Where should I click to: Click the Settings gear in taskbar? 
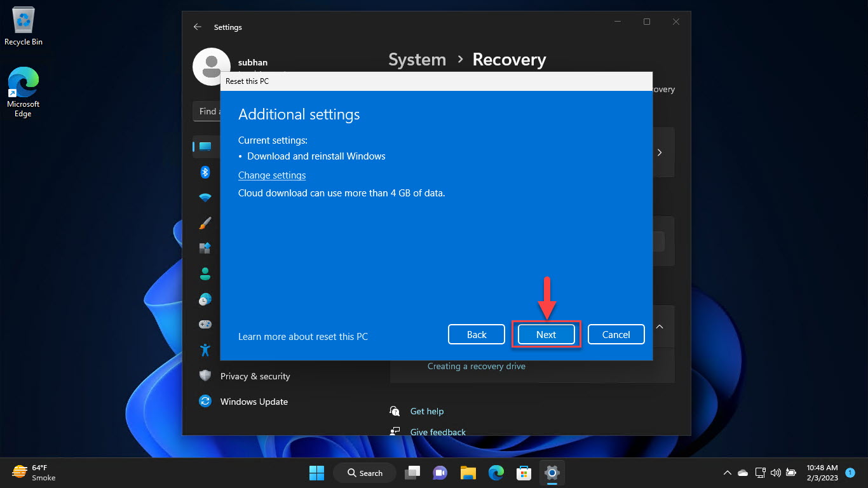[552, 473]
